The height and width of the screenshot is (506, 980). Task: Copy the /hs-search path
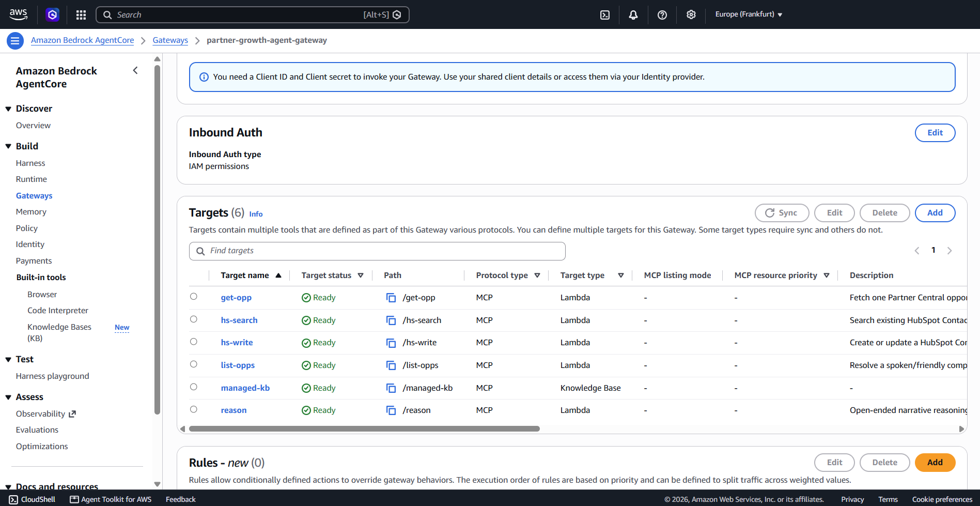391,320
